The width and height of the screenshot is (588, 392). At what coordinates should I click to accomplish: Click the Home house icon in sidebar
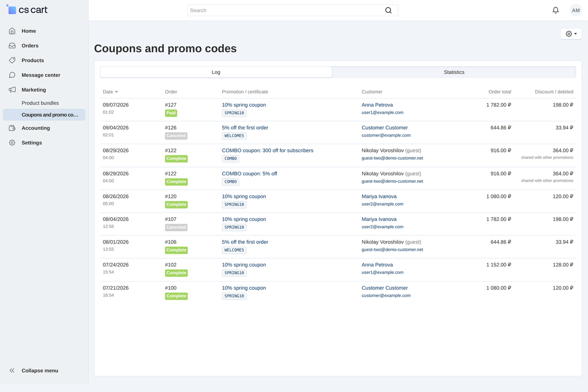pyautogui.click(x=12, y=31)
